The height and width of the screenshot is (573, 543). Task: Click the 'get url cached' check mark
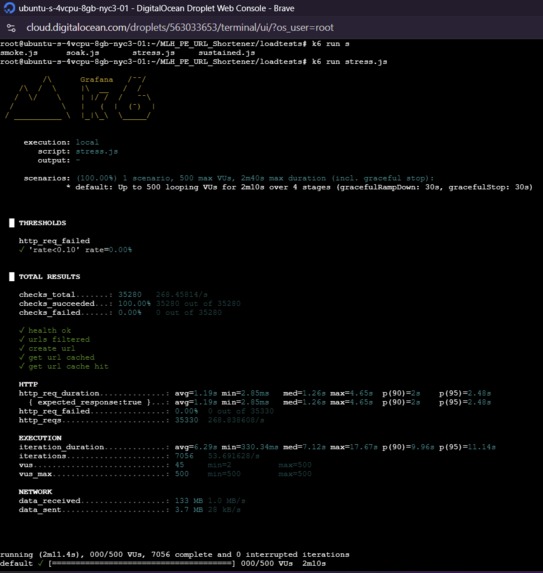pyautogui.click(x=22, y=357)
